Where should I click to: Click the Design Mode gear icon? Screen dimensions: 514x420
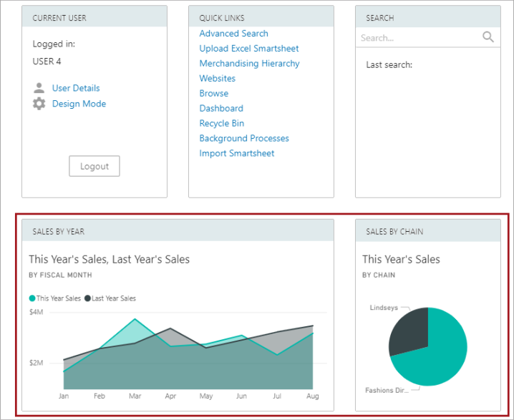[39, 104]
